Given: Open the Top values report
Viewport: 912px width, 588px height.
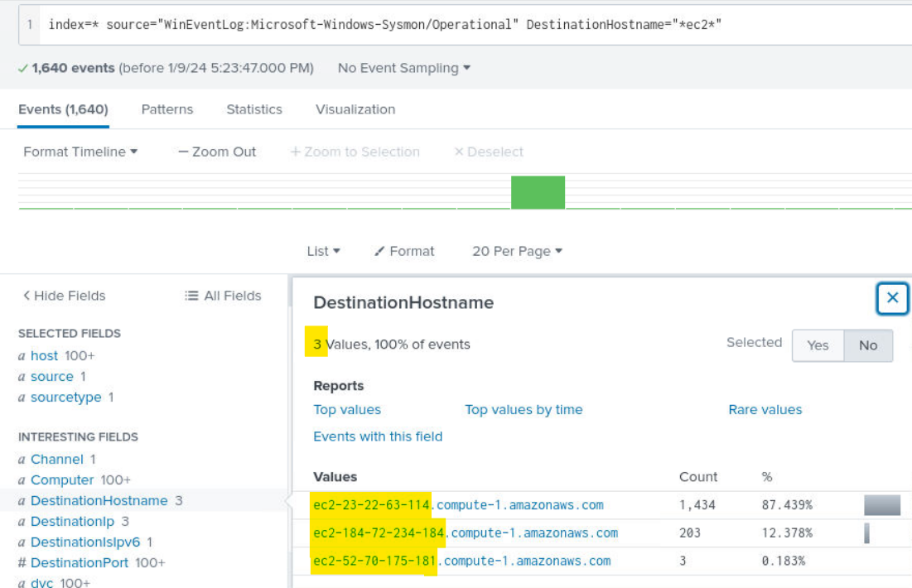Looking at the screenshot, I should [347, 409].
